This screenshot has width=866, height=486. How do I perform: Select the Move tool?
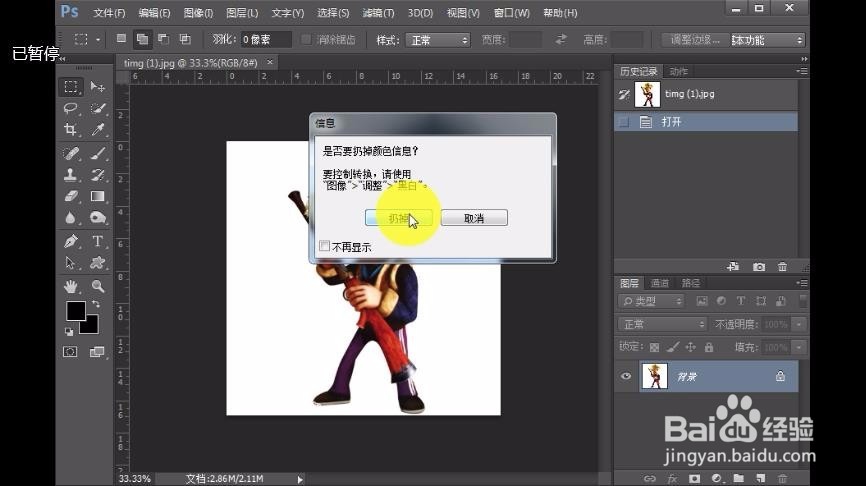pyautogui.click(x=98, y=87)
